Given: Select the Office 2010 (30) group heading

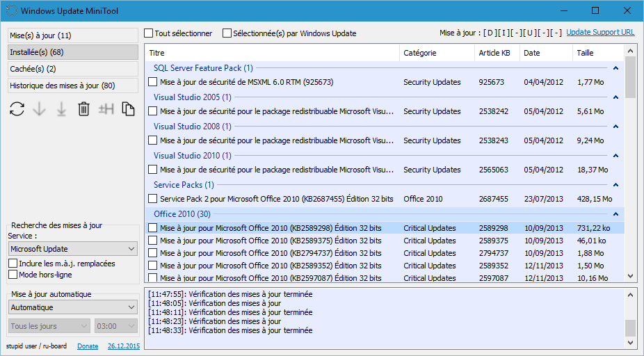Looking at the screenshot, I should pos(182,214).
